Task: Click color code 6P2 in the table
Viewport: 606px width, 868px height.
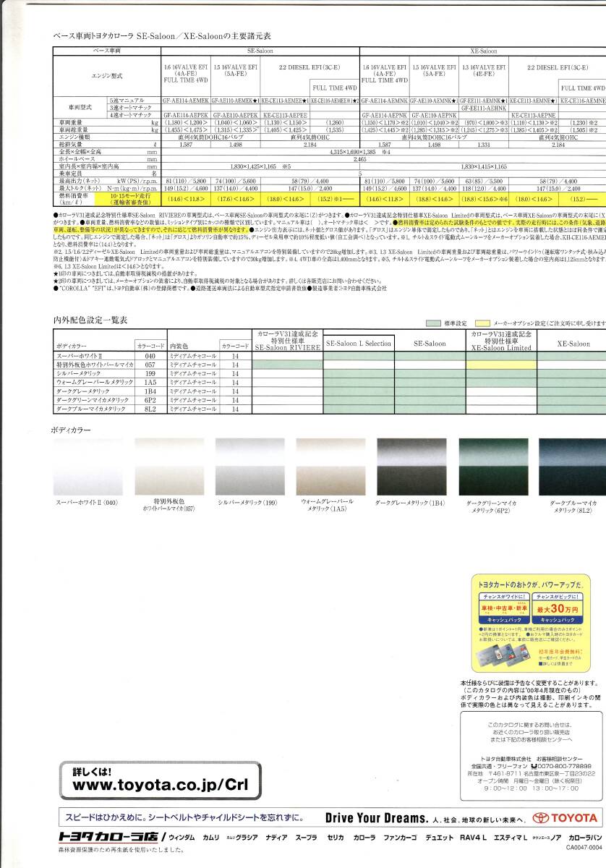Action: [x=150, y=399]
